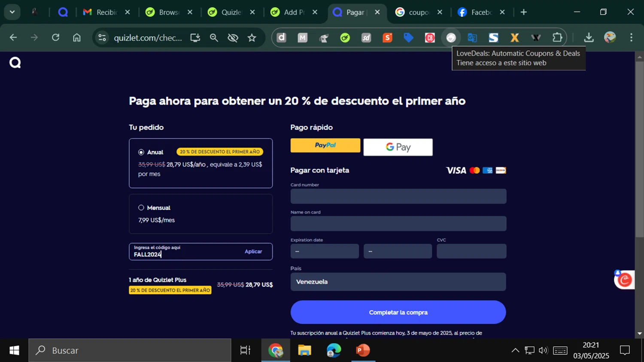644x362 pixels.
Task: Open the black 'W' extension icon
Action: pyautogui.click(x=536, y=38)
